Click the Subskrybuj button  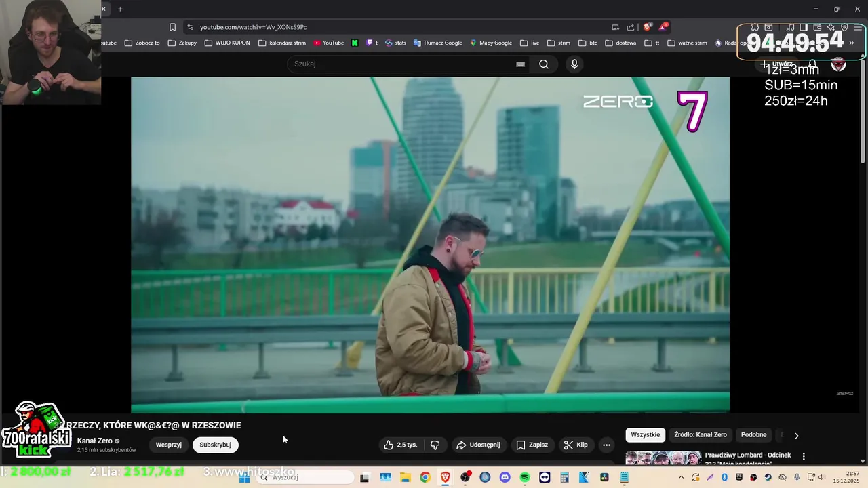pyautogui.click(x=215, y=445)
